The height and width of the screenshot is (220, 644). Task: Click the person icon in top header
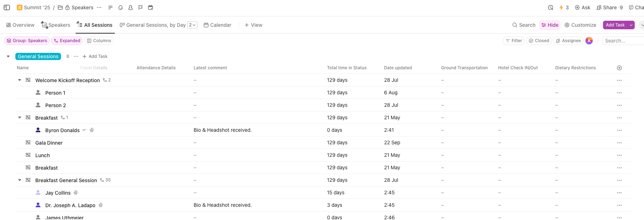click(131, 7)
